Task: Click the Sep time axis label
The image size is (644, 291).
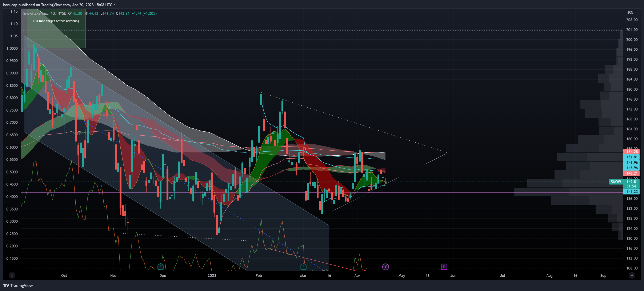Action: pos(603,275)
